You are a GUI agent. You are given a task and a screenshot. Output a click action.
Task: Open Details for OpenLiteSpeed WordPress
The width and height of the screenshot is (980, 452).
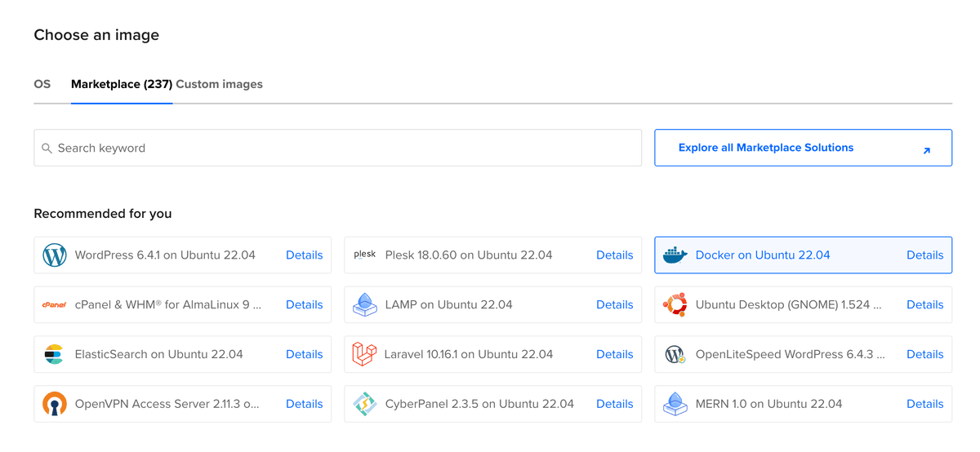pyautogui.click(x=924, y=354)
